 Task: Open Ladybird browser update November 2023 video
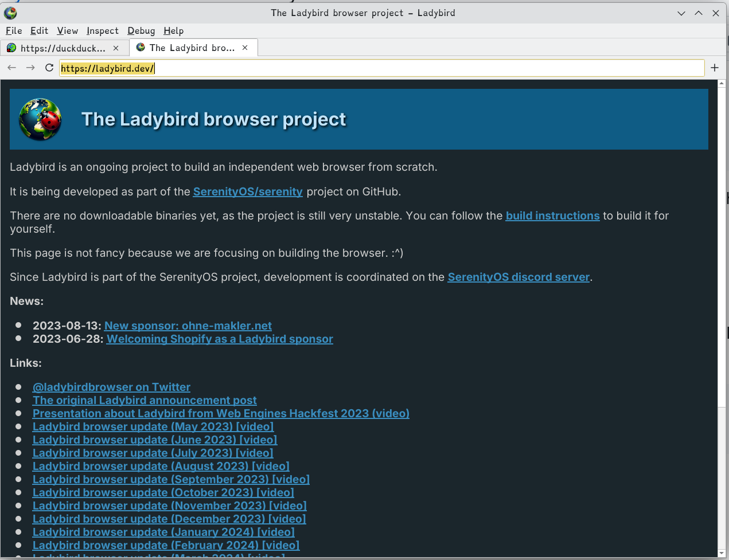pos(170,506)
